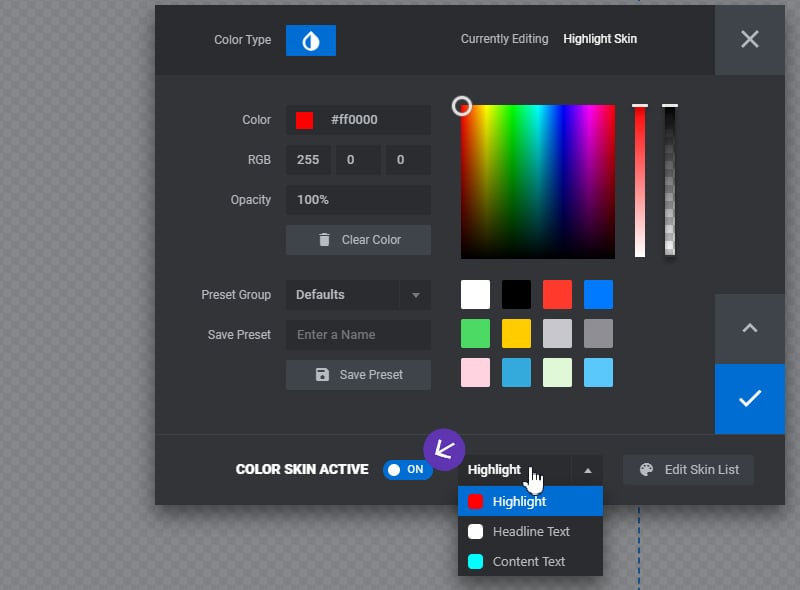The width and height of the screenshot is (800, 590).
Task: Select Content Text in the skin list
Action: tap(531, 561)
